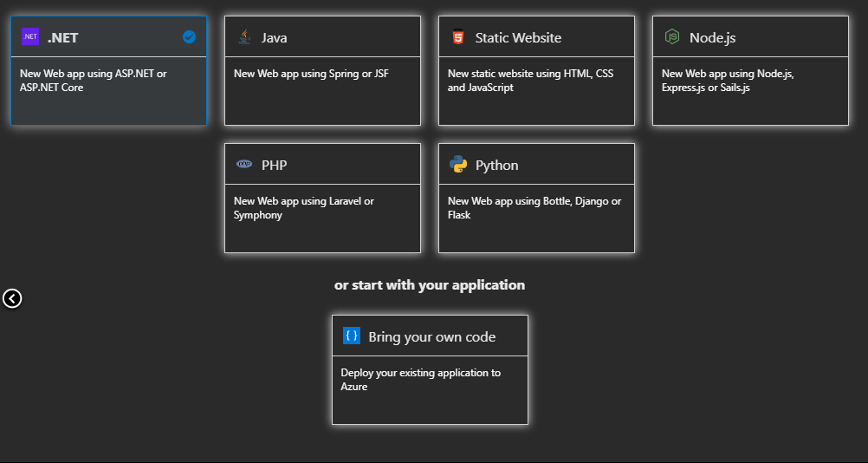Click 'New Web app using Bottle, Django or Flask'
This screenshot has height=463, width=868.
[x=534, y=208]
